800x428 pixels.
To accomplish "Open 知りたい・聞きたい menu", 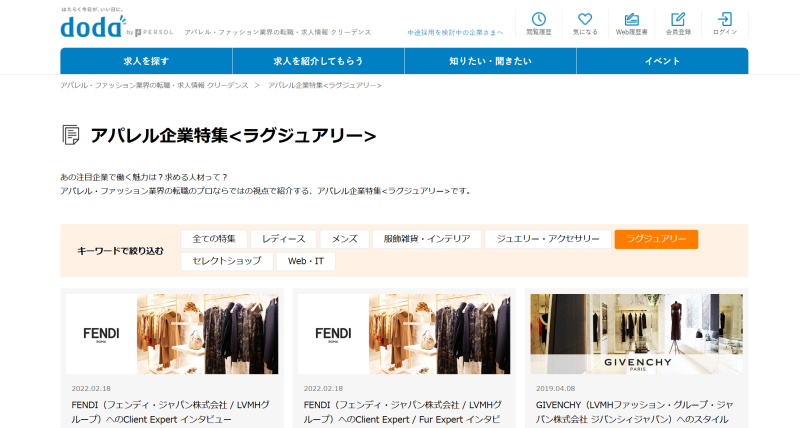I will tap(490, 61).
